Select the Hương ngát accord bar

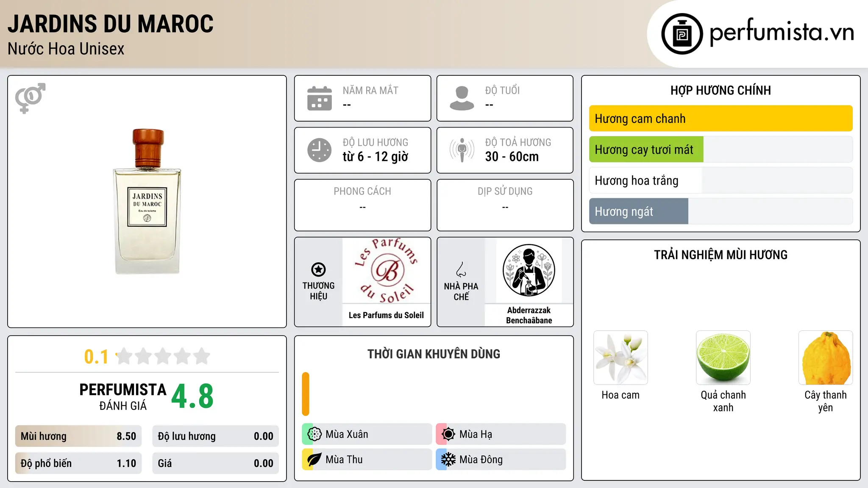click(721, 211)
